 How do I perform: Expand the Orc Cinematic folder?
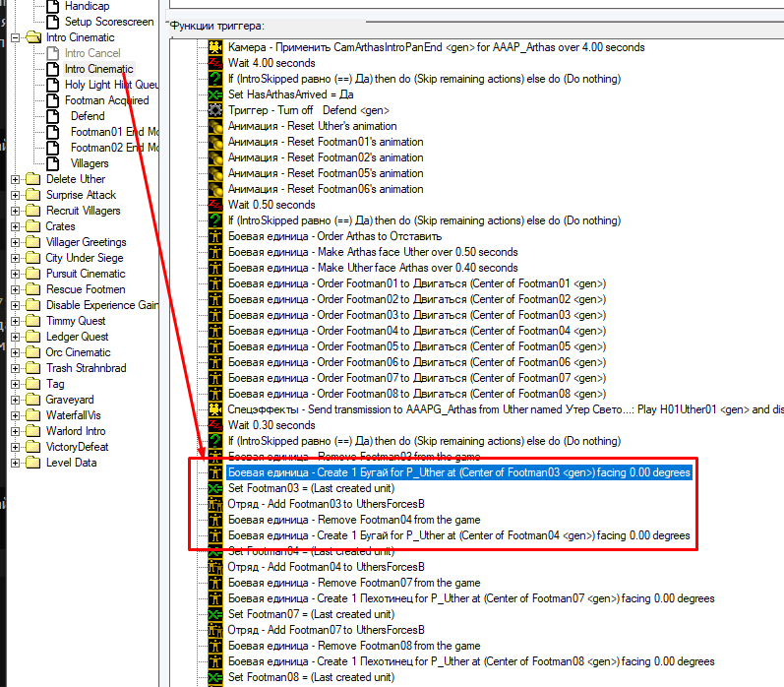point(16,352)
